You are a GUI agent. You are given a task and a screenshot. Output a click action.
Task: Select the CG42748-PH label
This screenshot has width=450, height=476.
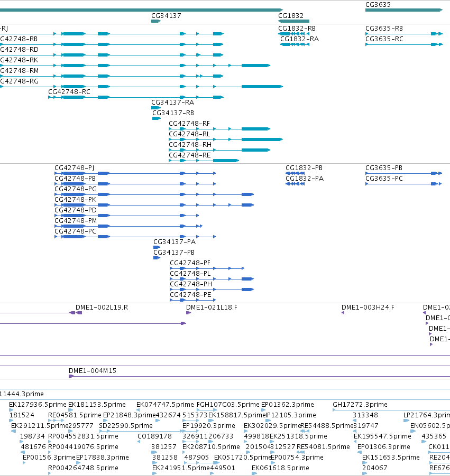191,284
